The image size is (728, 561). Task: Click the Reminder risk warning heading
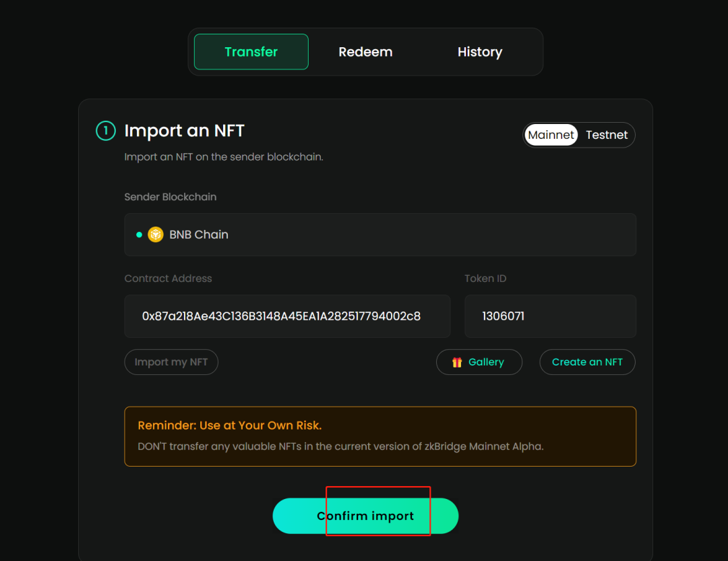pyautogui.click(x=230, y=425)
